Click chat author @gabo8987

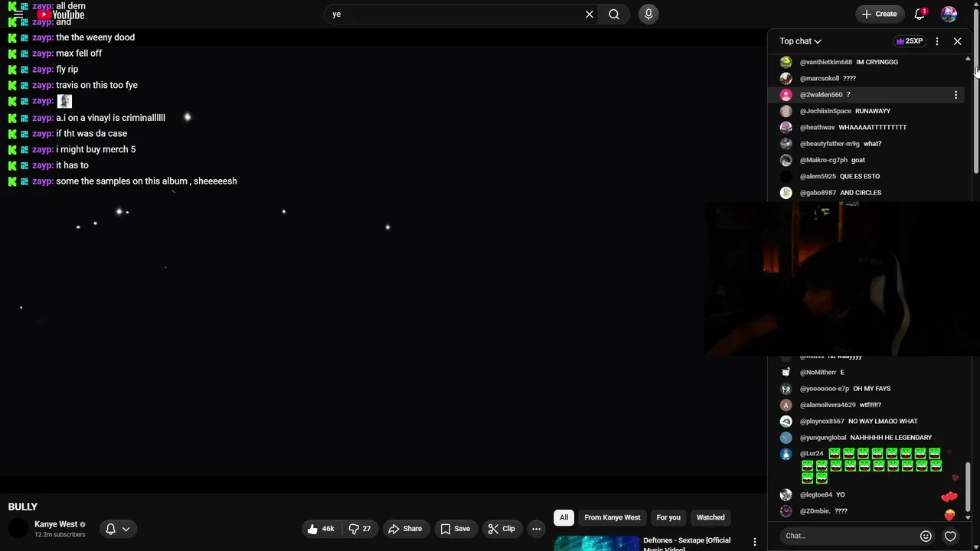click(x=818, y=193)
